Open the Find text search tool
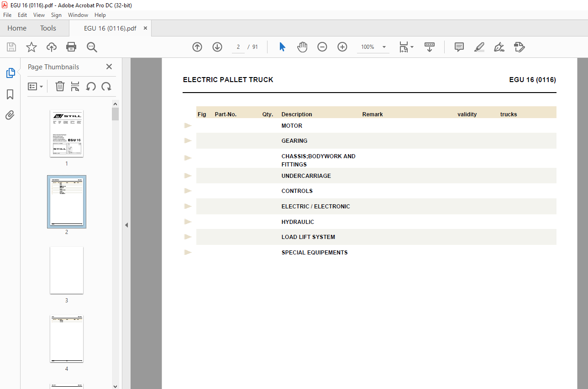 pos(92,47)
